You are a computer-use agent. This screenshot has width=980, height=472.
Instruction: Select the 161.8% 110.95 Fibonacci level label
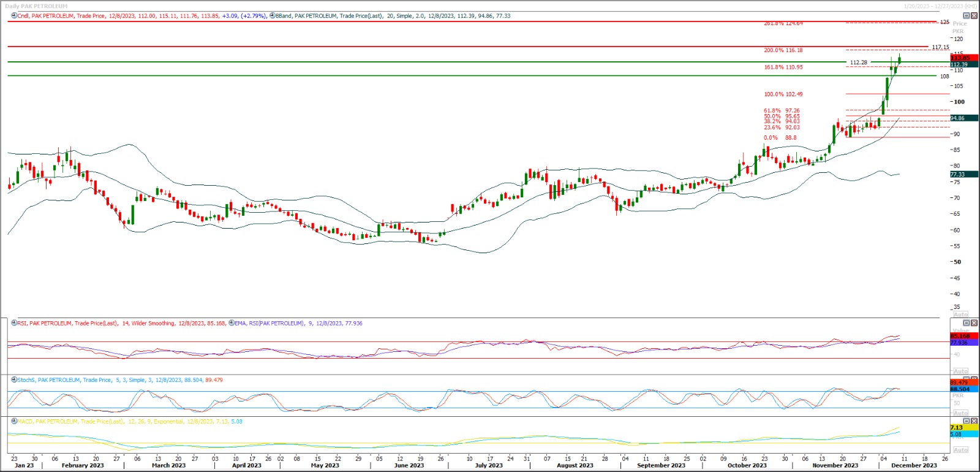783,67
